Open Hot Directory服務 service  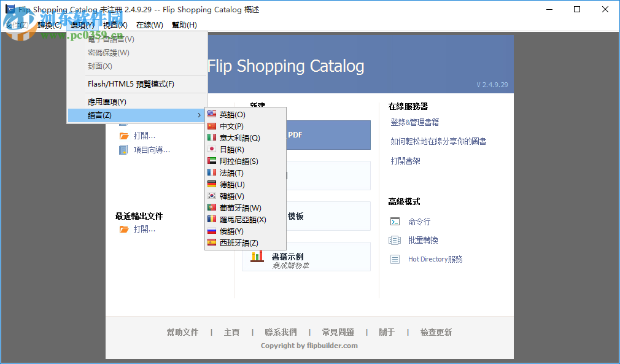click(x=435, y=259)
